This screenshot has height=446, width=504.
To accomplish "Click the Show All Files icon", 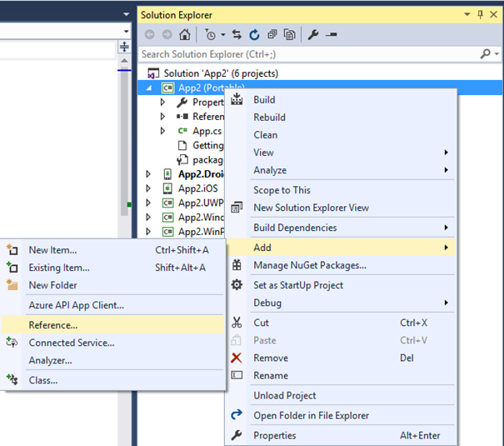I will tap(290, 34).
